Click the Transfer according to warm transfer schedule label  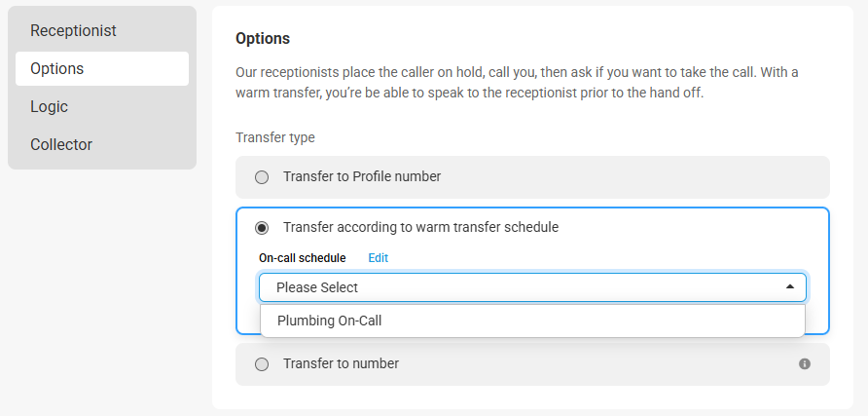(x=420, y=227)
